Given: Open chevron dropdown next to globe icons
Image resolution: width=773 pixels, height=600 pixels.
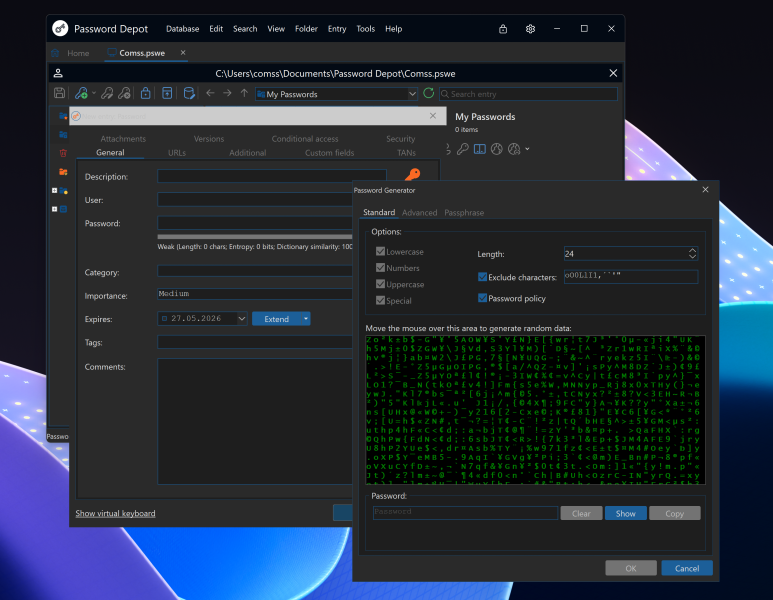Looking at the screenshot, I should (527, 149).
